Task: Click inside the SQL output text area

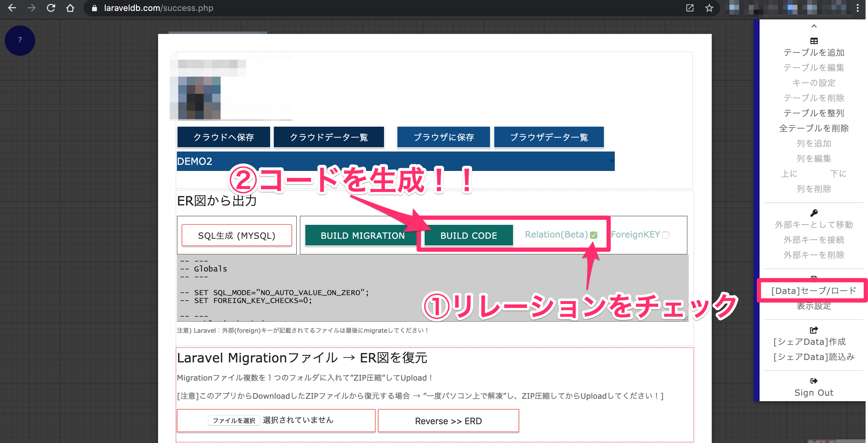Action: [x=432, y=288]
